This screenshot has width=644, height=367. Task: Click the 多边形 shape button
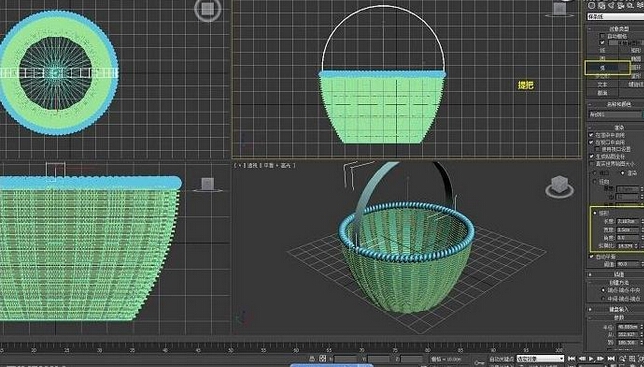click(x=603, y=76)
